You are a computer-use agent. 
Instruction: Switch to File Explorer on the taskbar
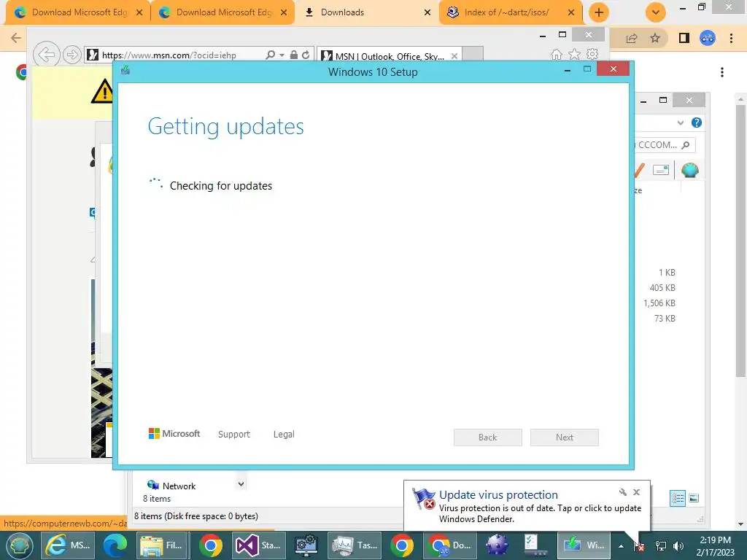pyautogui.click(x=163, y=545)
